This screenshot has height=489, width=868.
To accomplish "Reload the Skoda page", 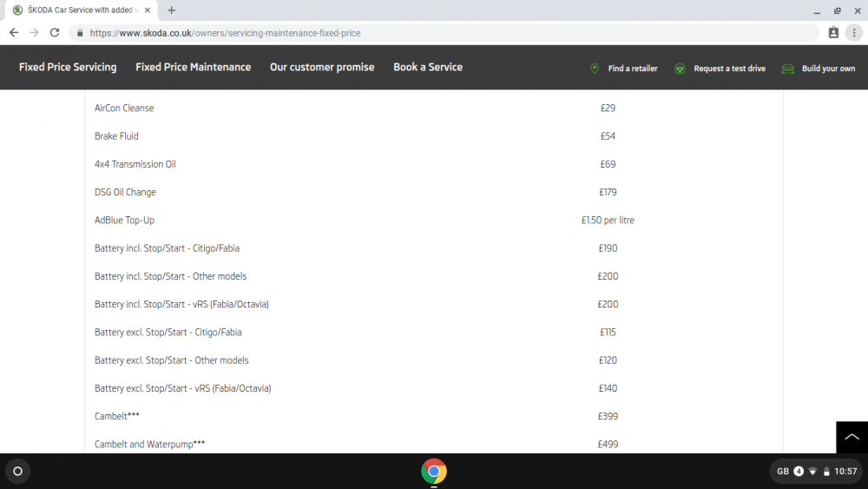I will (x=54, y=33).
